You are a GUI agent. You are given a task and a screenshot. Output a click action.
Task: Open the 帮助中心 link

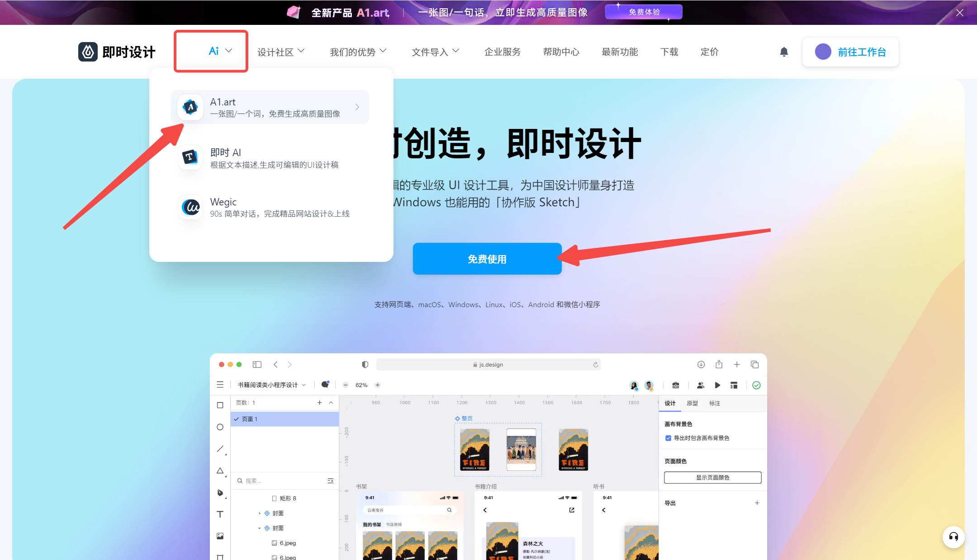tap(561, 52)
